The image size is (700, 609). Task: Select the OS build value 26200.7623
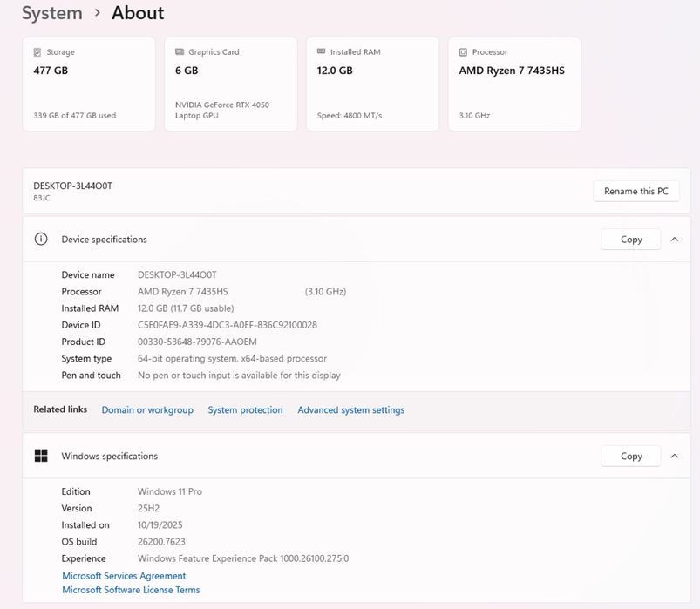click(161, 542)
